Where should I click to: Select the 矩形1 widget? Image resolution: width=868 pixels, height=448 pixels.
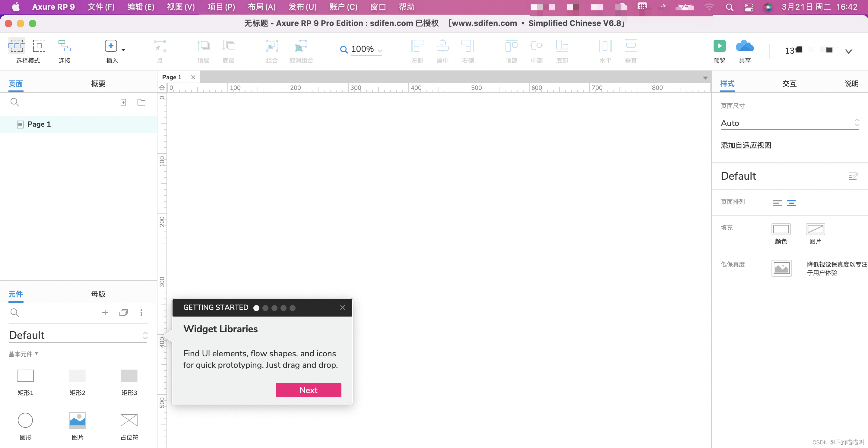click(25, 376)
